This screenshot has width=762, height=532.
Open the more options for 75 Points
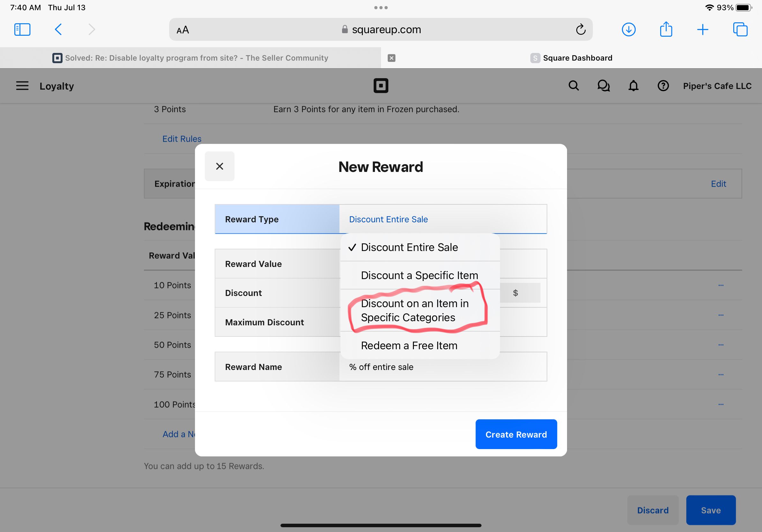(721, 374)
